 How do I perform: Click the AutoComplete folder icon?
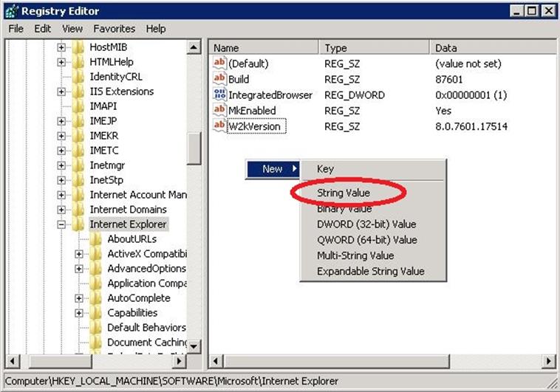(x=96, y=298)
